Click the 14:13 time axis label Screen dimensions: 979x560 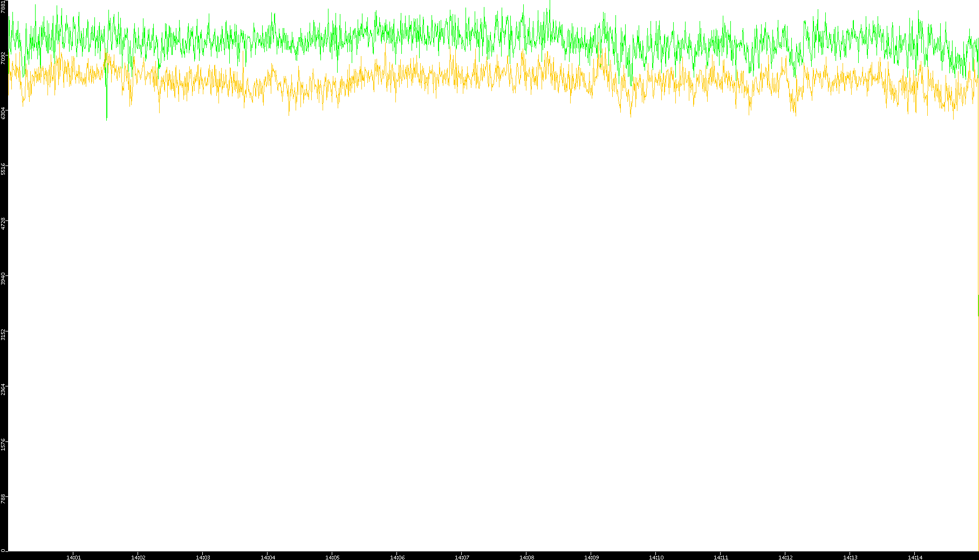pos(850,557)
